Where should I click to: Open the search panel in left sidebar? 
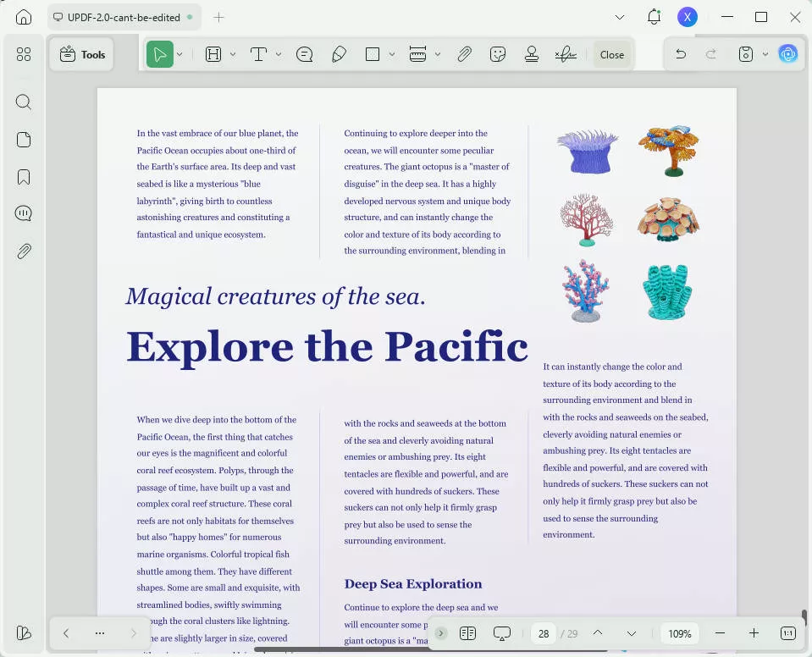(24, 102)
